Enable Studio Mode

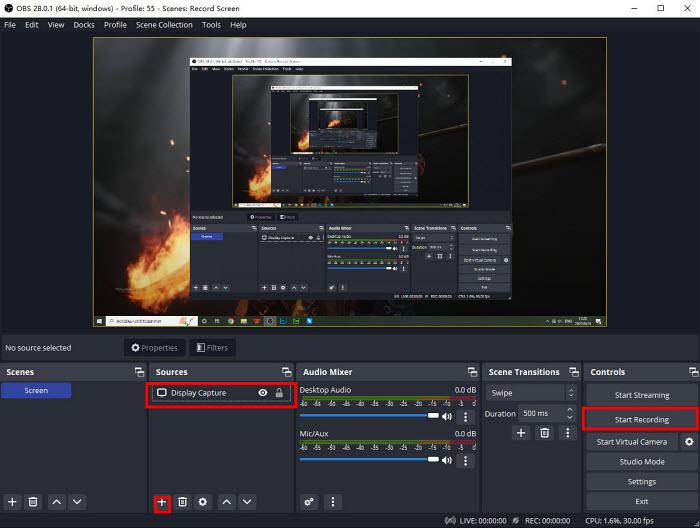point(642,462)
